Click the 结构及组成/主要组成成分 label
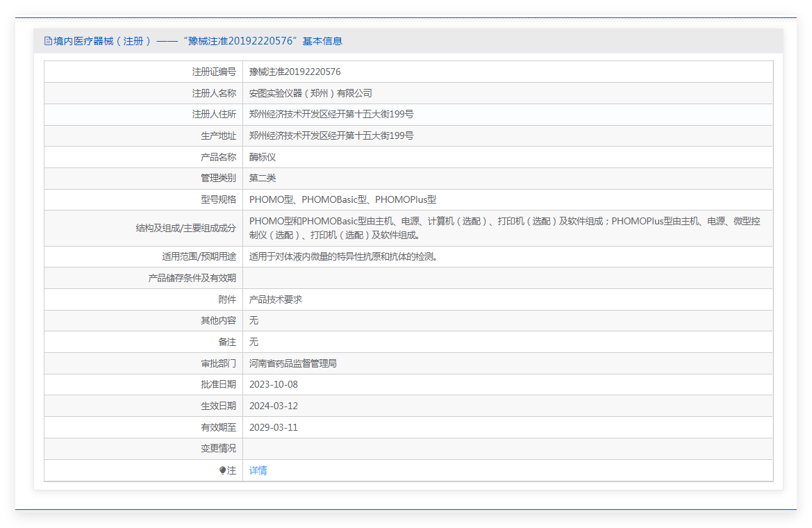 click(186, 228)
